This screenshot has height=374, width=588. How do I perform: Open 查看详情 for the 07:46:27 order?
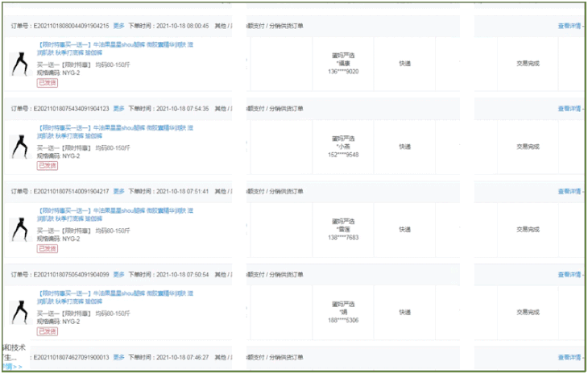[x=570, y=357]
